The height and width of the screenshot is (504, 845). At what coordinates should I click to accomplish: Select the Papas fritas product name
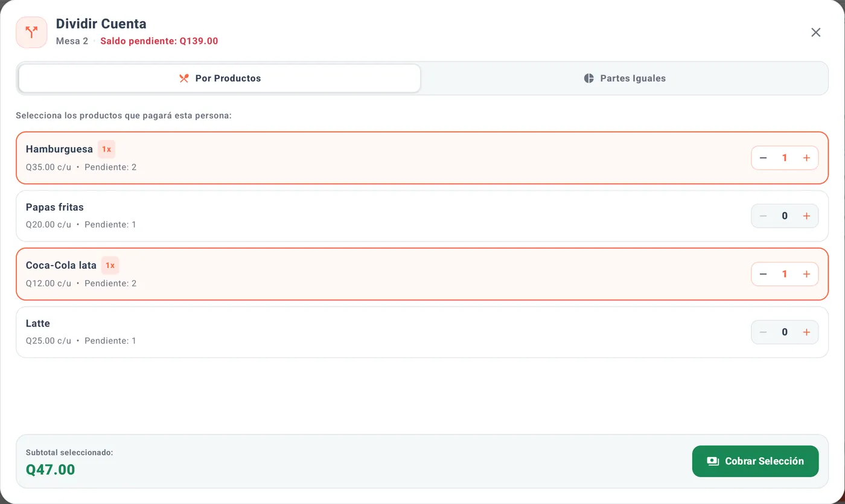(x=55, y=207)
